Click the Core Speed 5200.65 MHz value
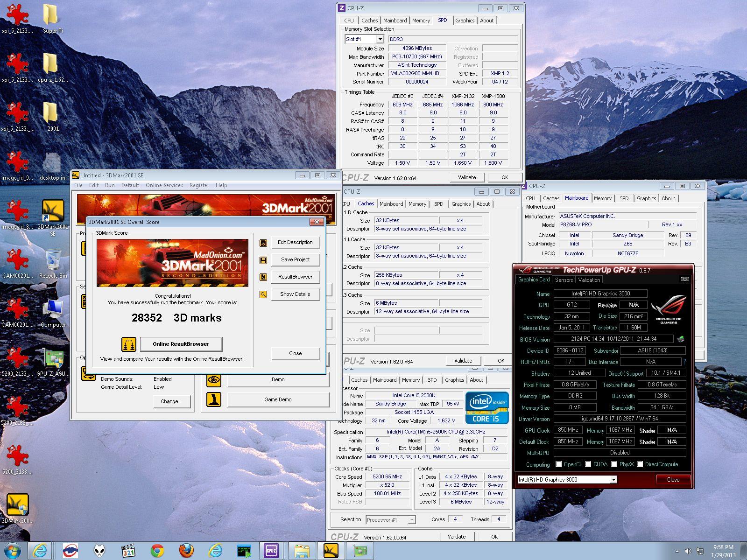747x560 pixels. tap(388, 477)
